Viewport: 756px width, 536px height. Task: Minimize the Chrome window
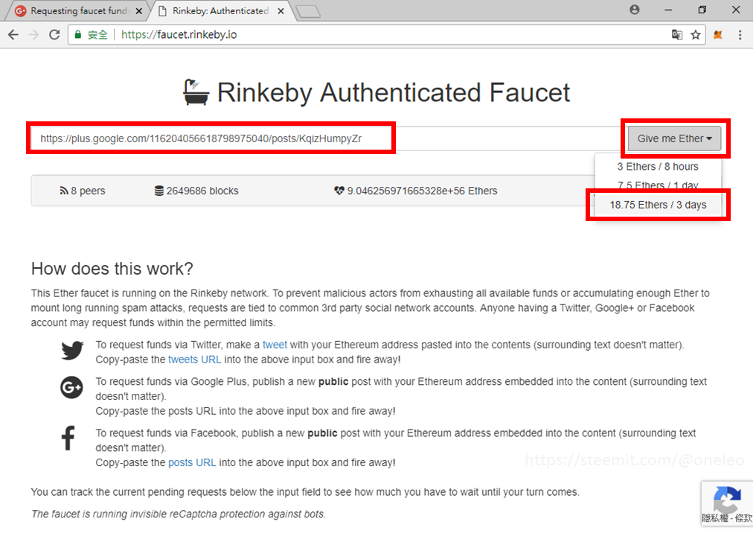[668, 10]
